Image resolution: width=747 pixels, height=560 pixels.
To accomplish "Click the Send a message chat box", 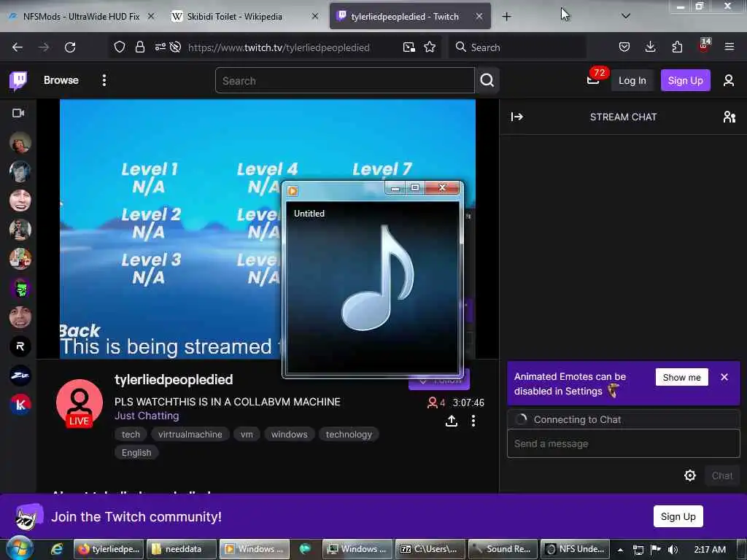I will 623,443.
